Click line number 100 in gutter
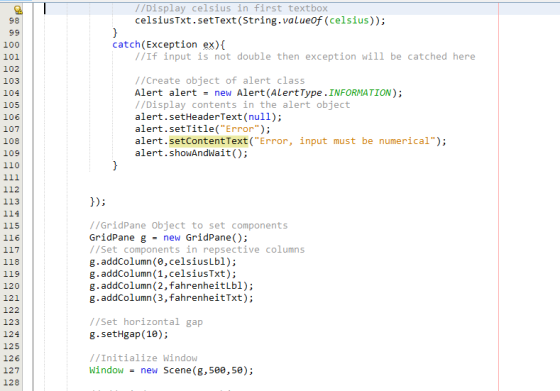Screen dimensions: 560x391 click(x=11, y=45)
